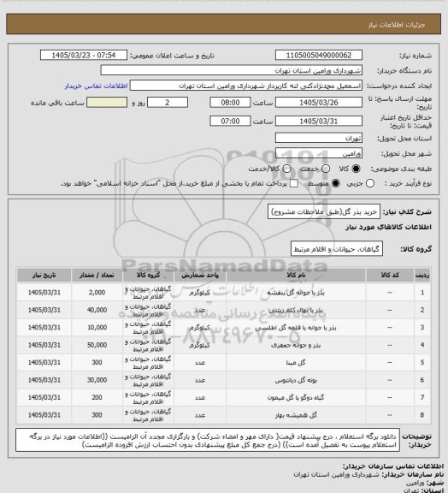Click the buyer notes description box

(208, 440)
